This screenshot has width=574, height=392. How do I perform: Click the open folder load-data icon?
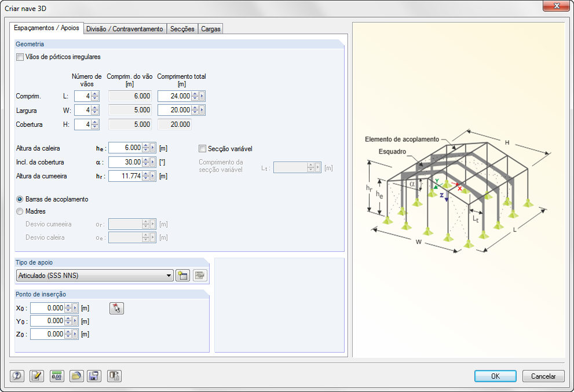(76, 376)
